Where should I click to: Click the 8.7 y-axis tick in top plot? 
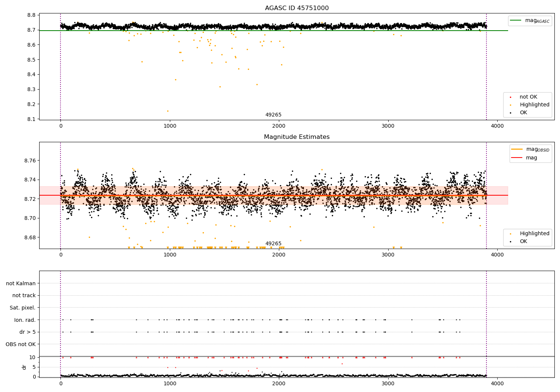tap(31, 30)
